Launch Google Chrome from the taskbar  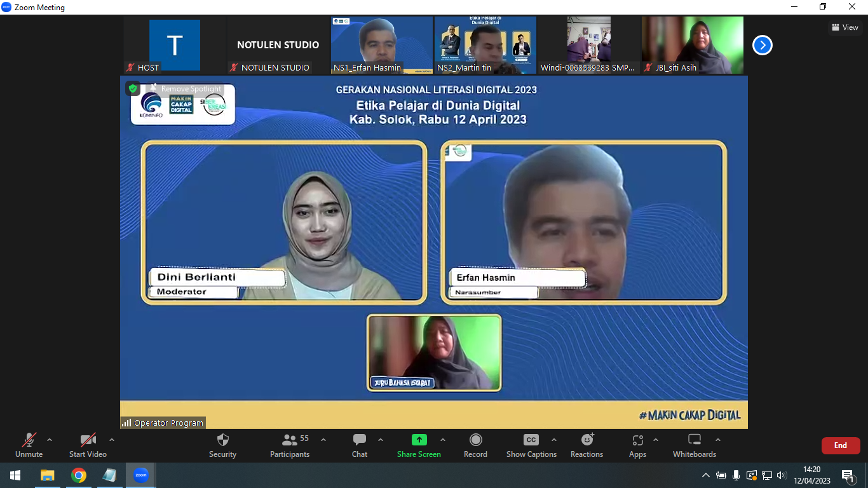coord(78,475)
